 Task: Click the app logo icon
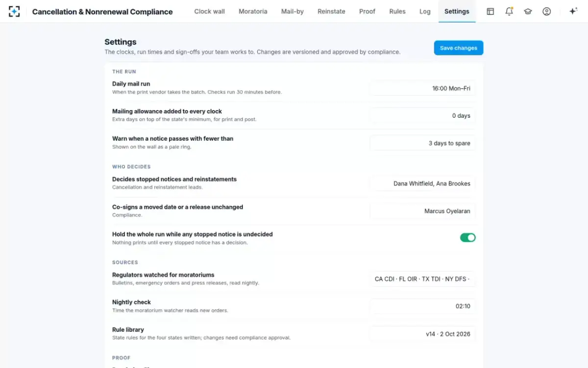(x=14, y=11)
